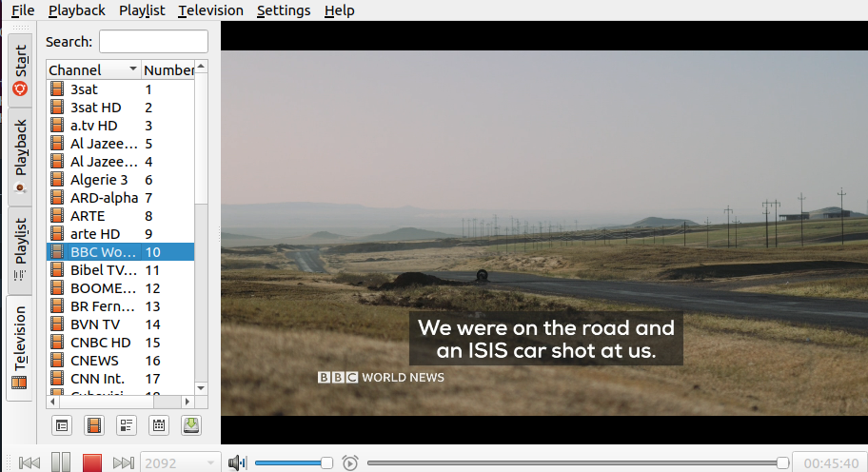The width and height of the screenshot is (868, 472).
Task: Skip to the next track
Action: 123,462
